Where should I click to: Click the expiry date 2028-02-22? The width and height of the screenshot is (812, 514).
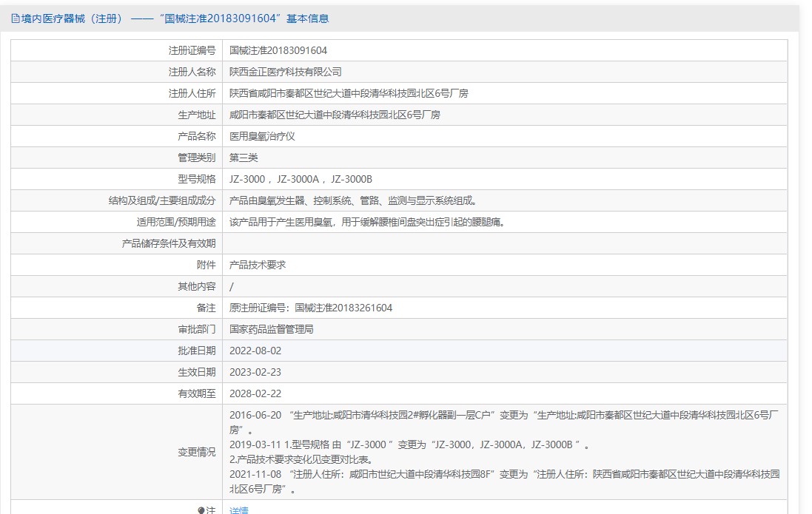[x=255, y=394]
